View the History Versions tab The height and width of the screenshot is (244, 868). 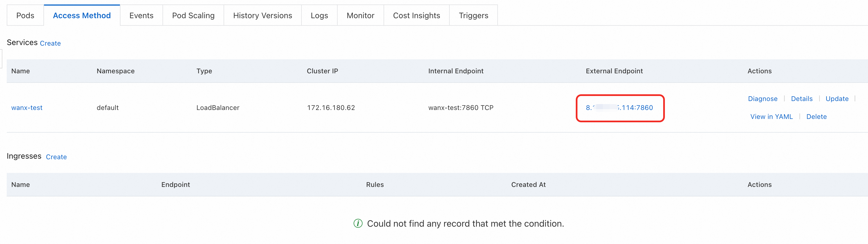tap(263, 15)
